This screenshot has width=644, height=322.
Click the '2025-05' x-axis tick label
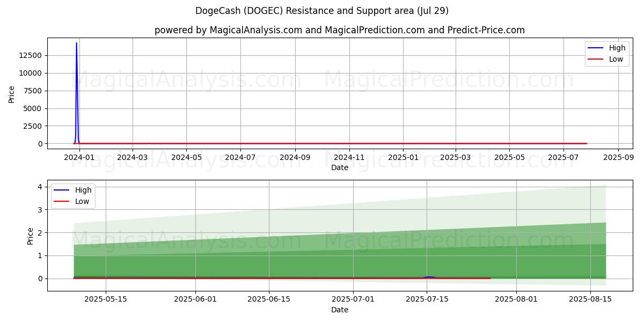(x=509, y=158)
